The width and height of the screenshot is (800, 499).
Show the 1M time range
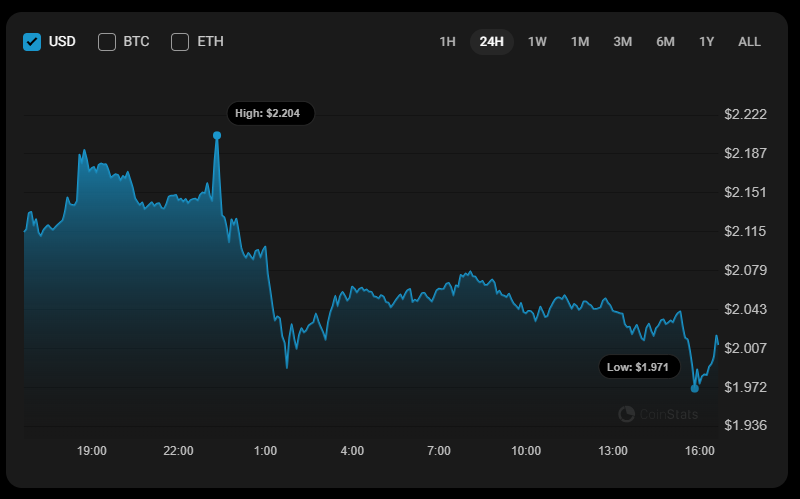point(580,42)
